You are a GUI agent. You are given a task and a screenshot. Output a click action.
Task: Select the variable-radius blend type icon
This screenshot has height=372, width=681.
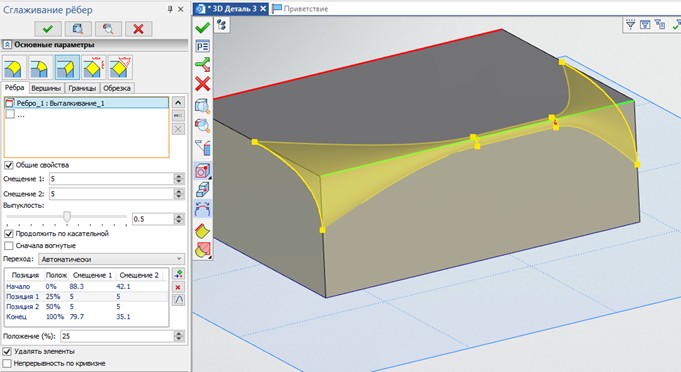(x=67, y=68)
